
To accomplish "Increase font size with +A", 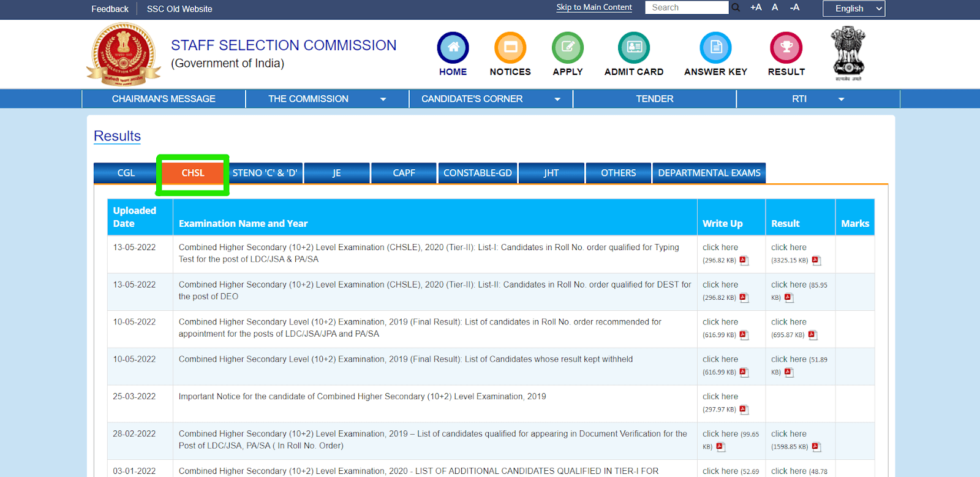I will pyautogui.click(x=756, y=7).
